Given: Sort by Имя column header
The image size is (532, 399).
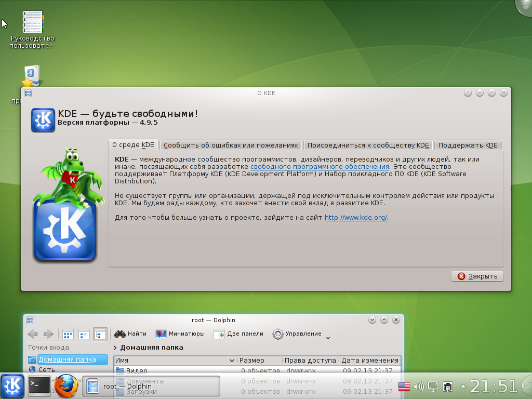Looking at the screenshot, I should (x=175, y=361).
